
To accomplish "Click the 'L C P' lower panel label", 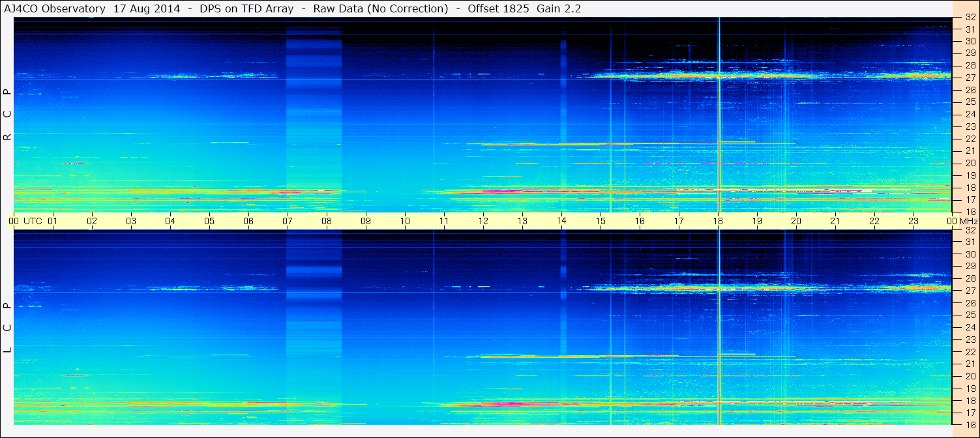I will coord(7,328).
